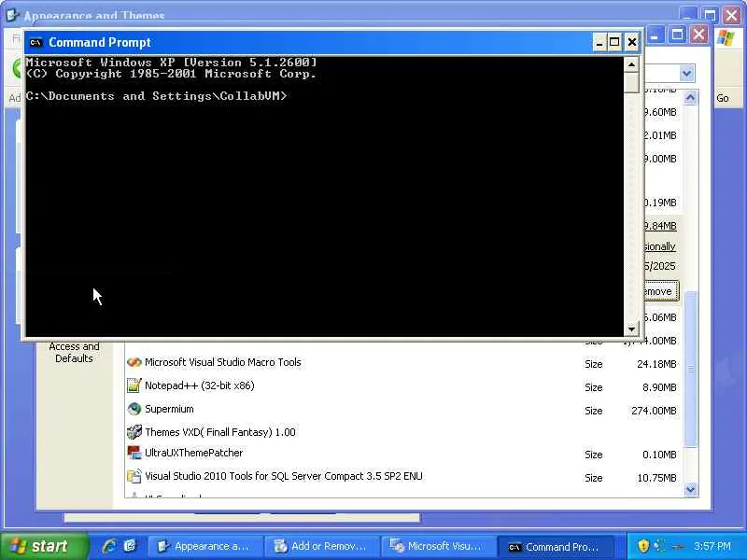Image resolution: width=747 pixels, height=560 pixels.
Task: Click the usage frequency link ending 'sionally'
Action: point(660,246)
